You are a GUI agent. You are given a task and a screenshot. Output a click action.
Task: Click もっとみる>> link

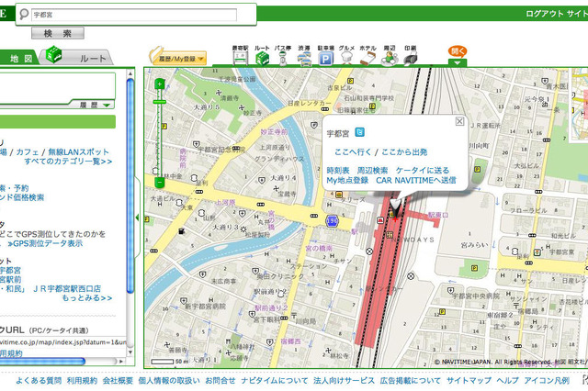87,298
